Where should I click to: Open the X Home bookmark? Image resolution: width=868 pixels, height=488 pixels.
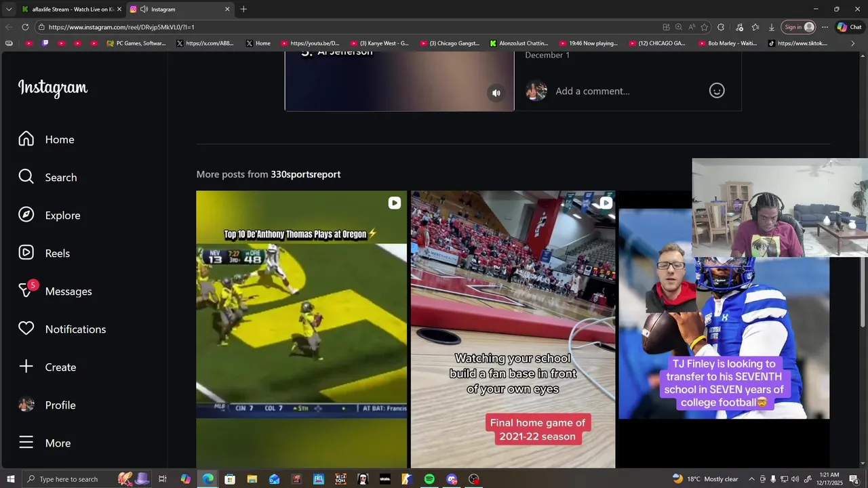point(258,43)
